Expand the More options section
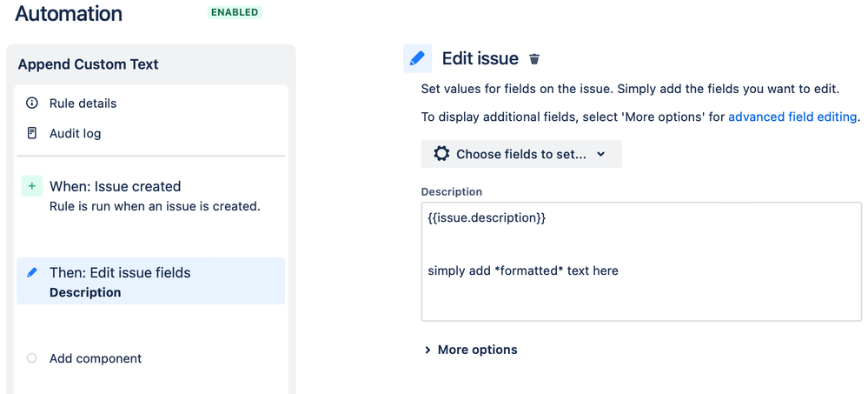This screenshot has width=868, height=394. point(477,350)
